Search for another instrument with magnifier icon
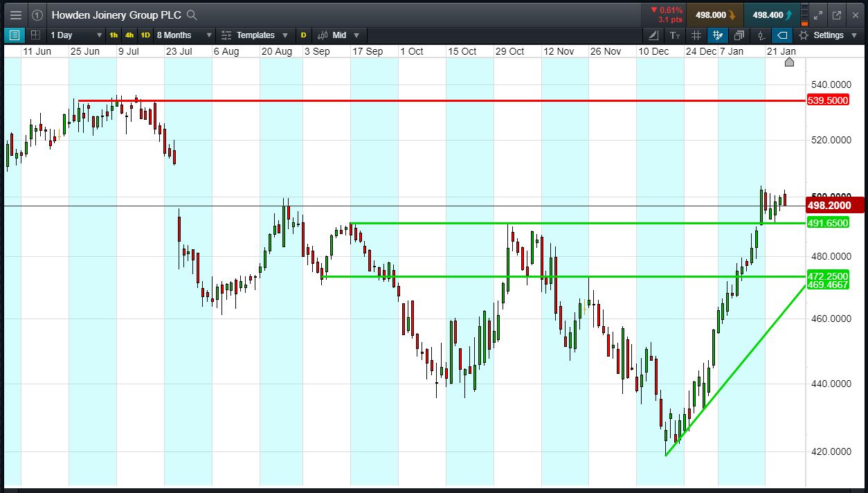Screen dimensions: 868x493 [192, 15]
